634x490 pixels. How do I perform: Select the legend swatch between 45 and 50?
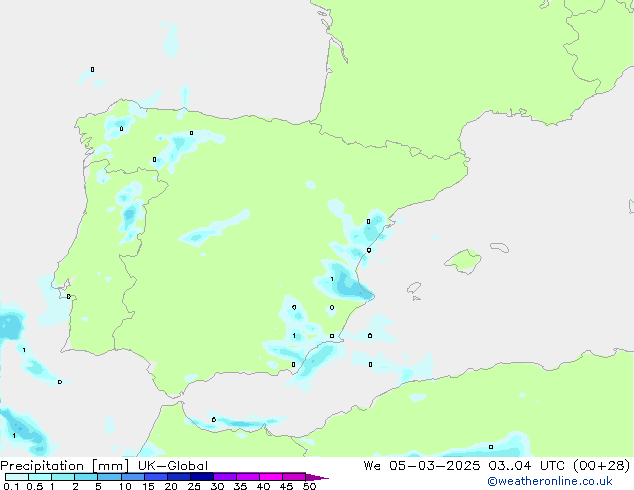[294, 477]
